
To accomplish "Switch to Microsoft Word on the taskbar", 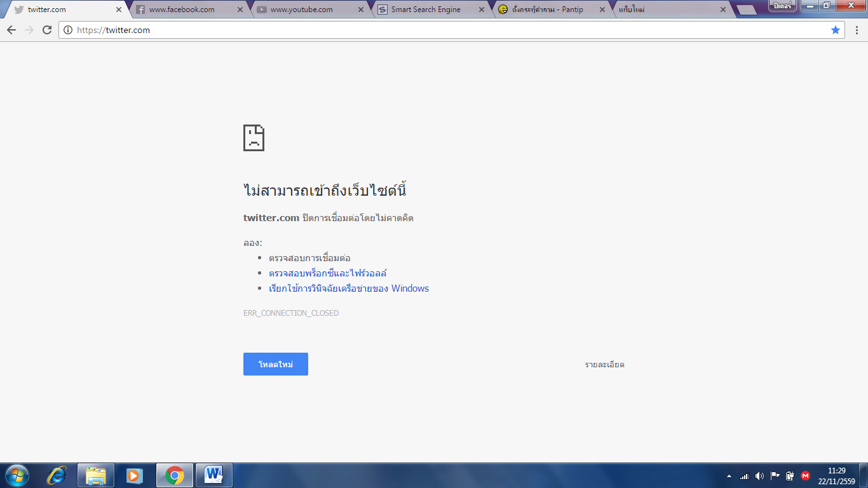I will coord(214,475).
